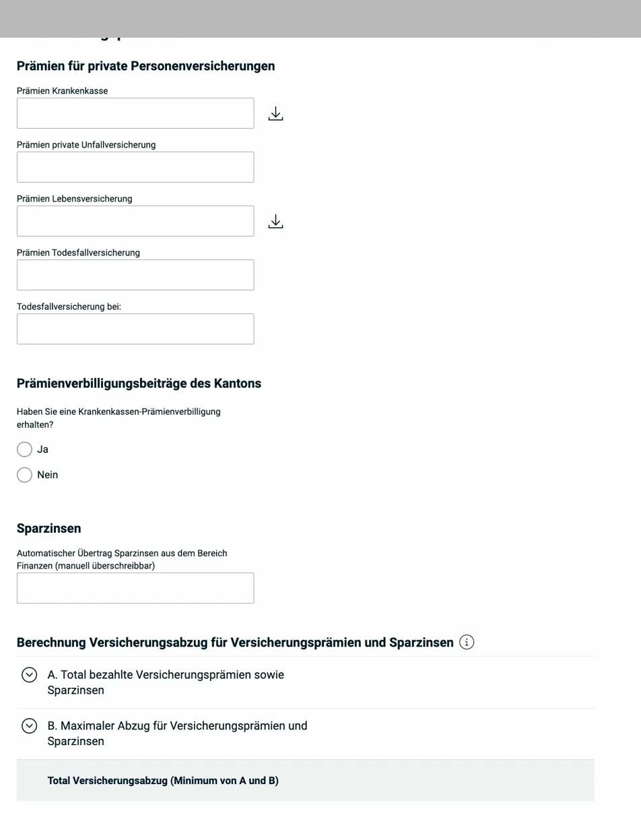641x840 pixels.
Task: Click the gray bar at the top
Action: click(x=320, y=18)
